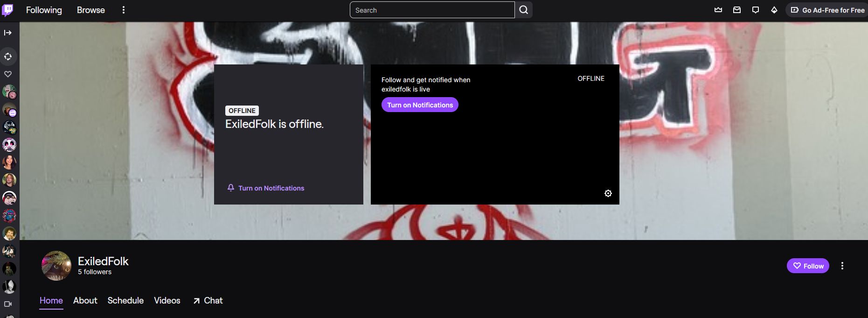This screenshot has height=318, width=868.
Task: Open video player settings gear
Action: (x=608, y=193)
